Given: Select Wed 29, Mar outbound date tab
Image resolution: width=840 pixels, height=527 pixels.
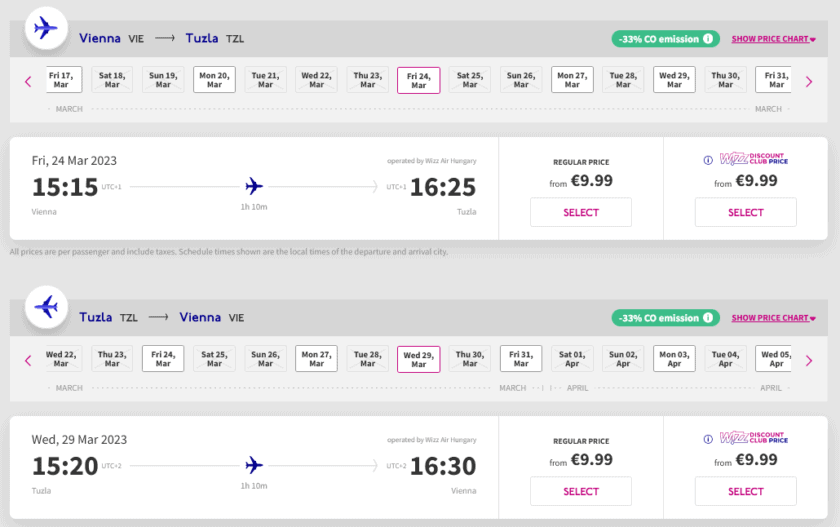Looking at the screenshot, I should tap(674, 80).
